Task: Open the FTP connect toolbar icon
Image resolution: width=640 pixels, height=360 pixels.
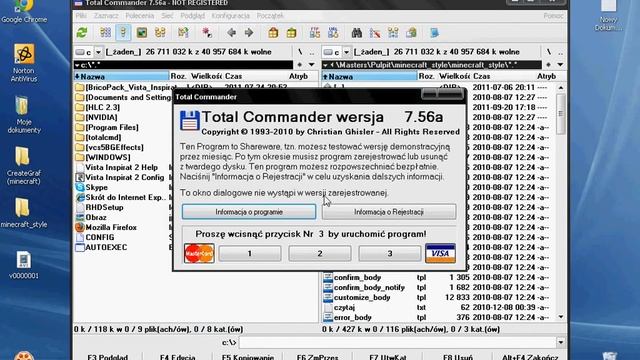Action: (315, 33)
